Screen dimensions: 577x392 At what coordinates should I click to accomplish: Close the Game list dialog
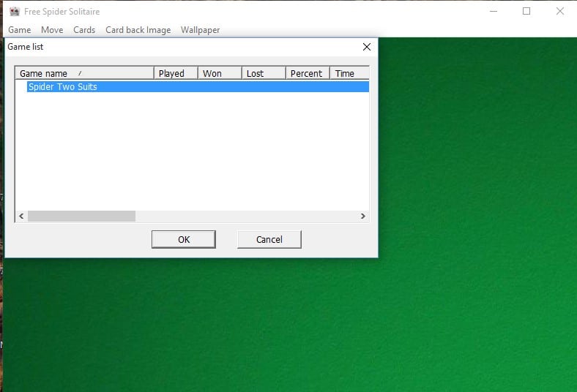(x=367, y=47)
